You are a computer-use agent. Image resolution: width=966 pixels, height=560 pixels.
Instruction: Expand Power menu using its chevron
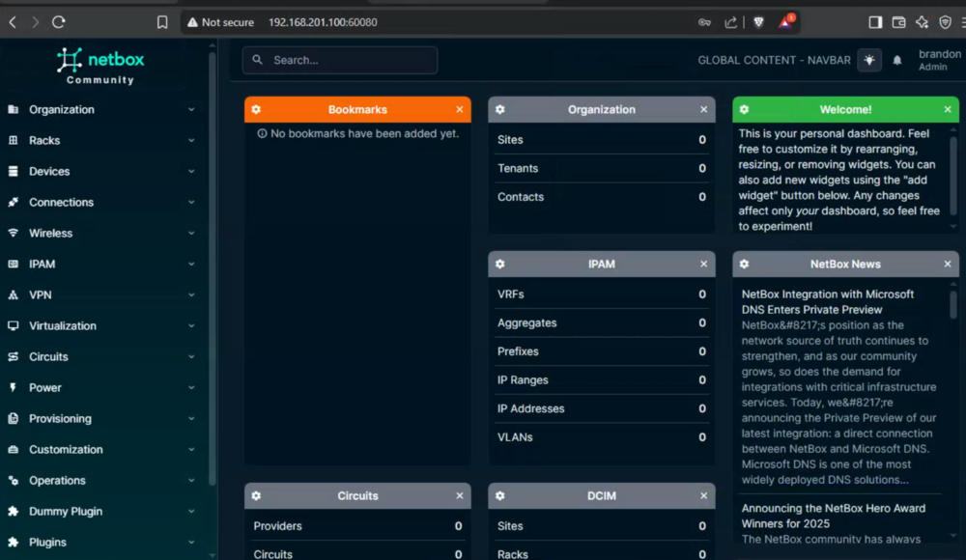coord(191,387)
